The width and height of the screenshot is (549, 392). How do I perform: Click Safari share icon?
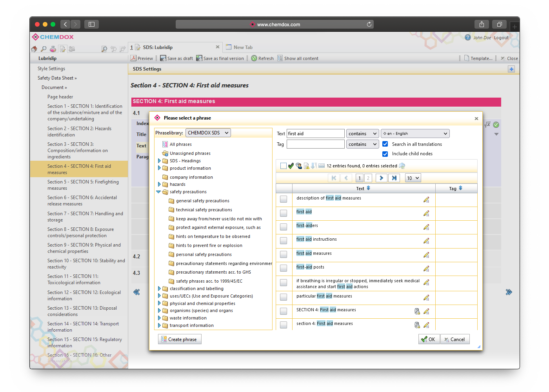click(482, 24)
